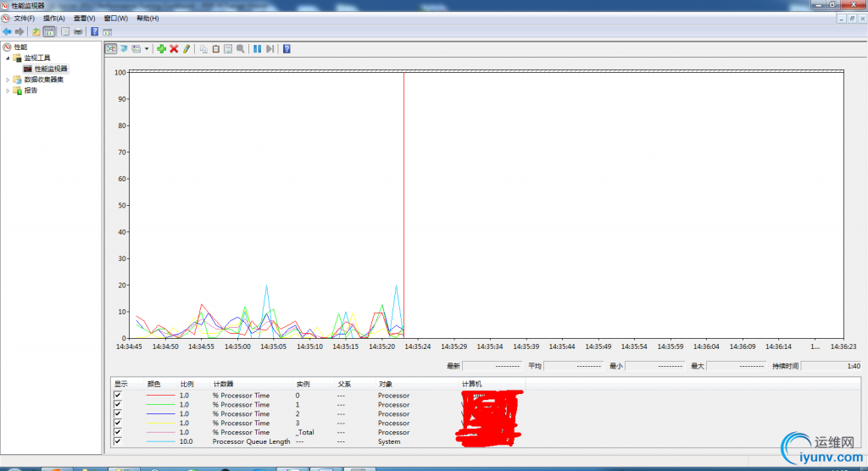The image size is (868, 471).
Task: Expand the 数据收集器集 tree node
Action: (x=8, y=80)
